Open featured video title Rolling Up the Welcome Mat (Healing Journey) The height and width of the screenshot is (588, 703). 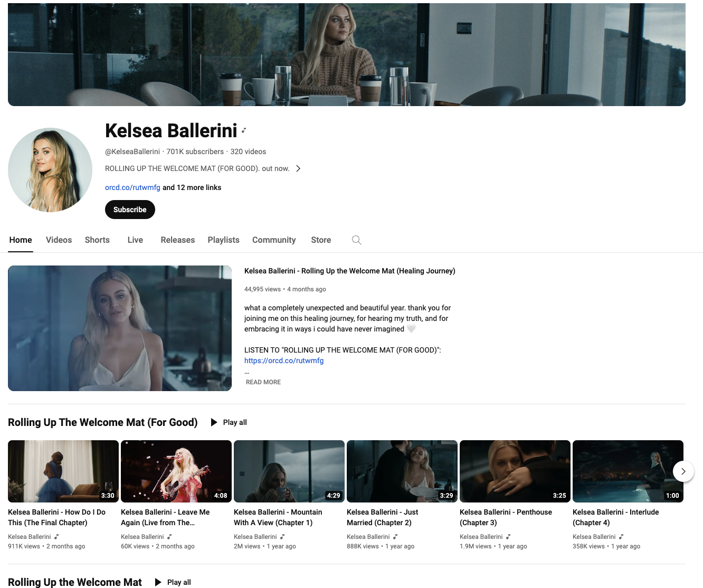point(349,271)
